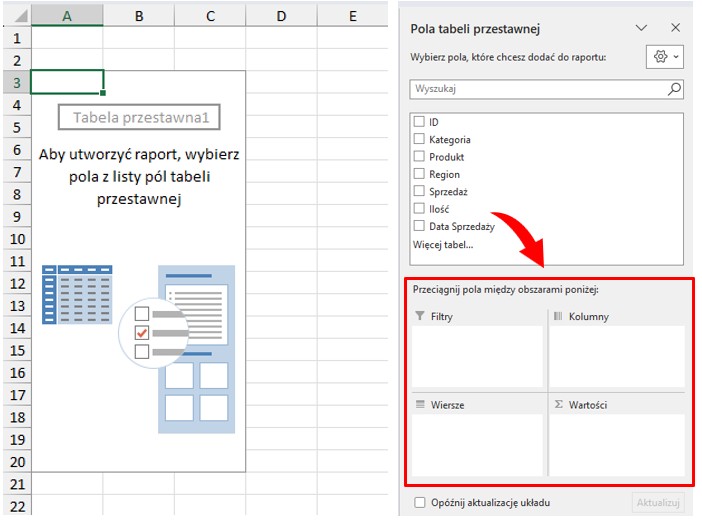Check the Data Sprzedaży field checkbox
This screenshot has height=521, width=702.
(419, 226)
